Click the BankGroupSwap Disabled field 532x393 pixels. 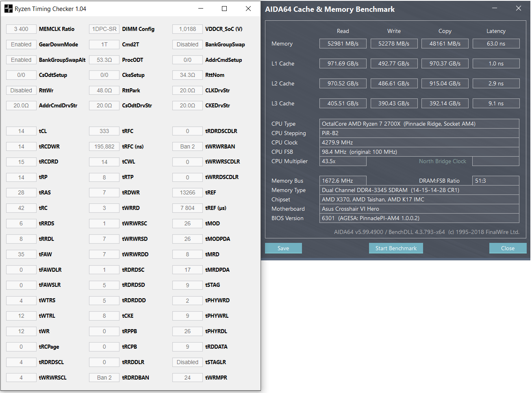(187, 44)
